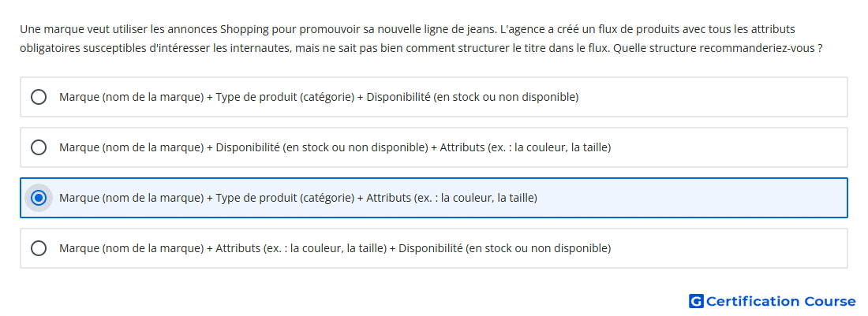868x316 pixels.
Task: Click highlighted answer text ending with Type de produit, Attributs
Action: coord(298,198)
